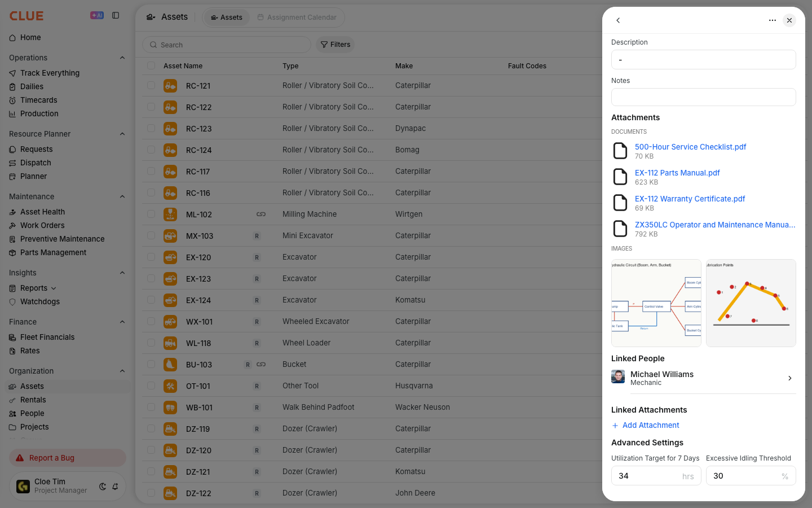This screenshot has height=508, width=812.
Task: Open Michael Williams linked person details
Action: 704,378
